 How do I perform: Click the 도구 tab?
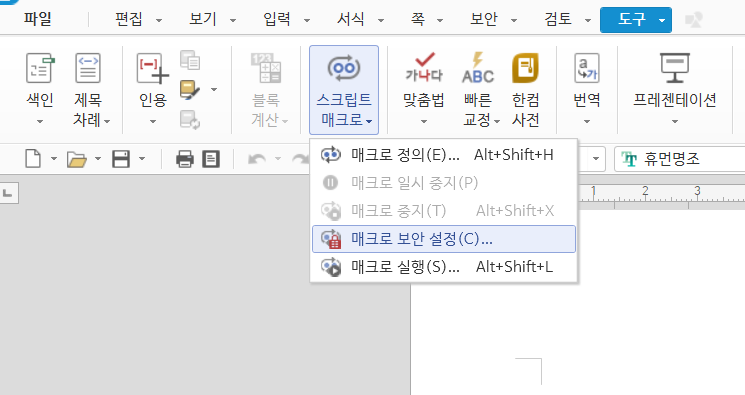[636, 19]
